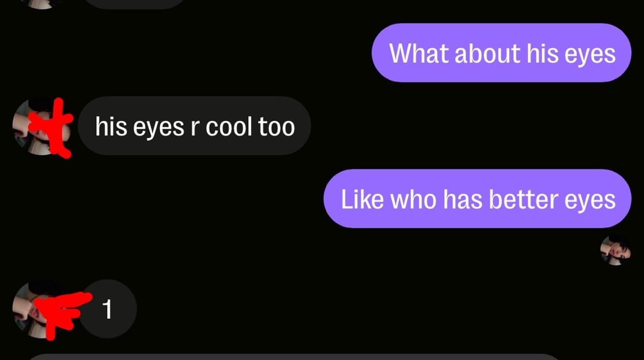644x360 pixels.
Task: Select the 'What about his eyes' message bubble
Action: point(501,53)
